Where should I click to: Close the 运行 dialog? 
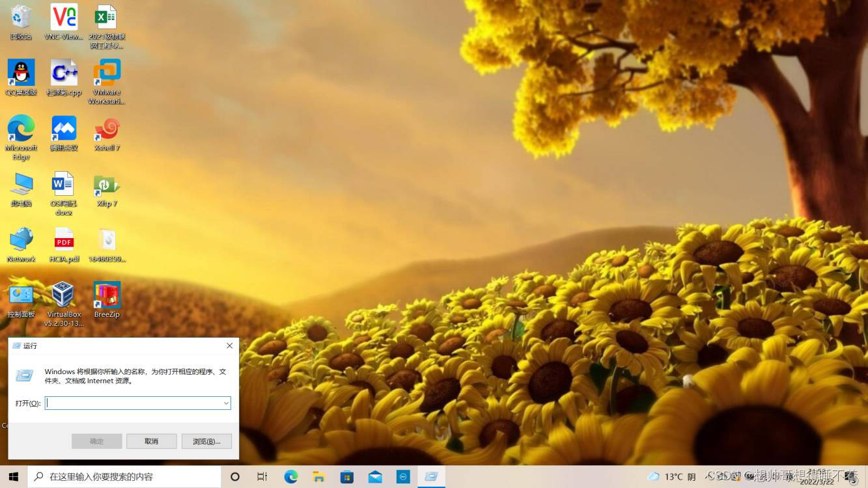click(x=229, y=346)
